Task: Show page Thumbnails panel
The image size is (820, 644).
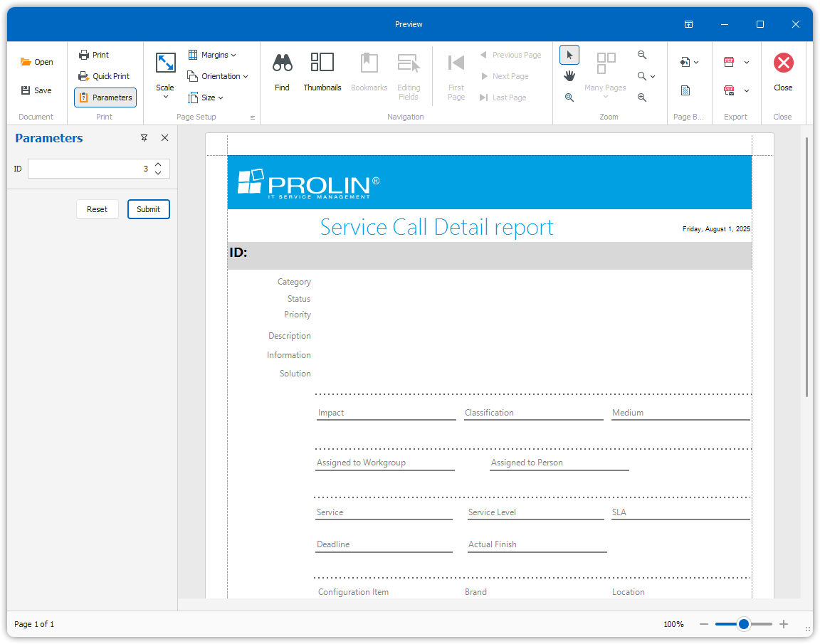Action: [x=322, y=72]
